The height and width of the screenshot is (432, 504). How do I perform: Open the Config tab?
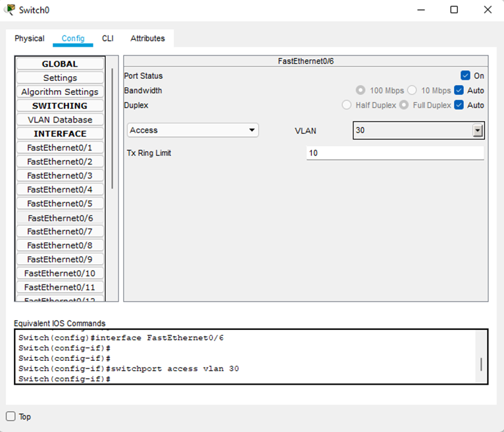73,38
